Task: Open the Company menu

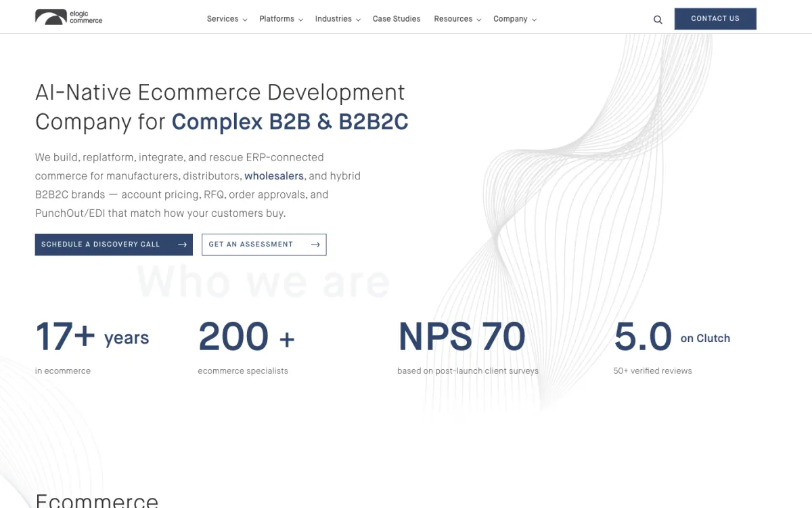Action: pos(510,19)
